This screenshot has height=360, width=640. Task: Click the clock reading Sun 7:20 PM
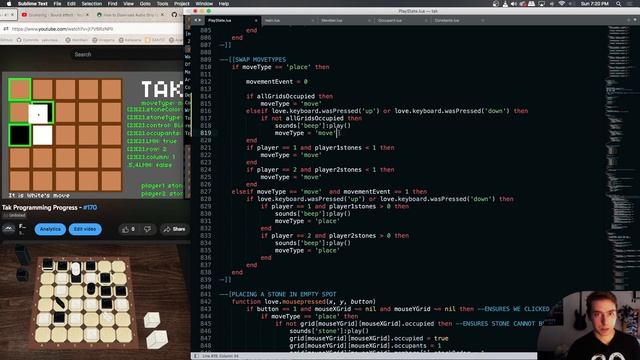[x=595, y=4]
